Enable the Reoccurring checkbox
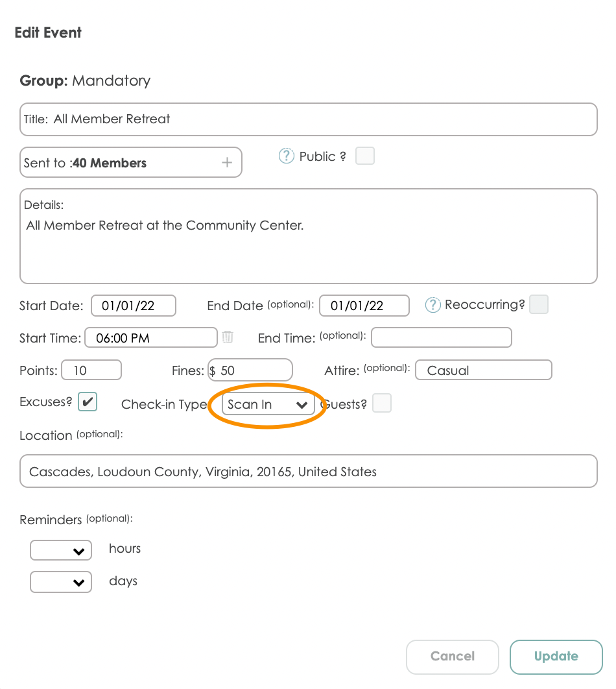 [539, 304]
